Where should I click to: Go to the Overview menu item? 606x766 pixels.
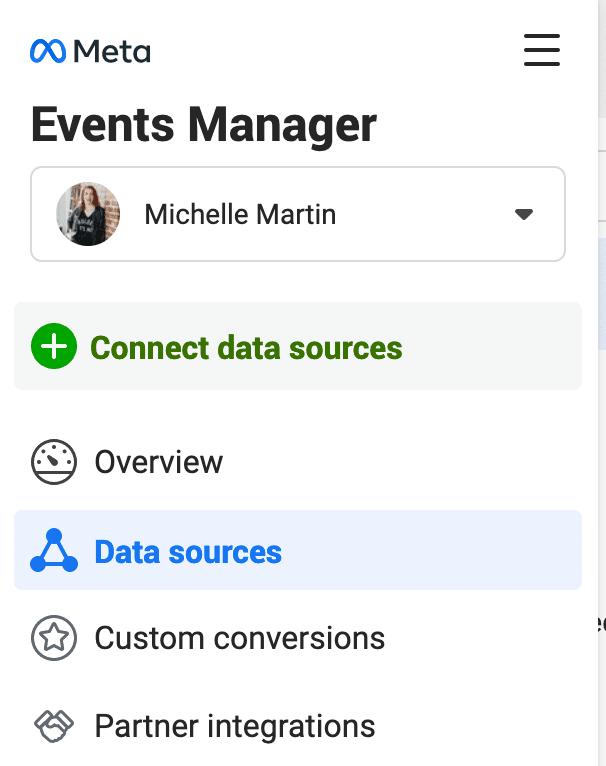(158, 462)
